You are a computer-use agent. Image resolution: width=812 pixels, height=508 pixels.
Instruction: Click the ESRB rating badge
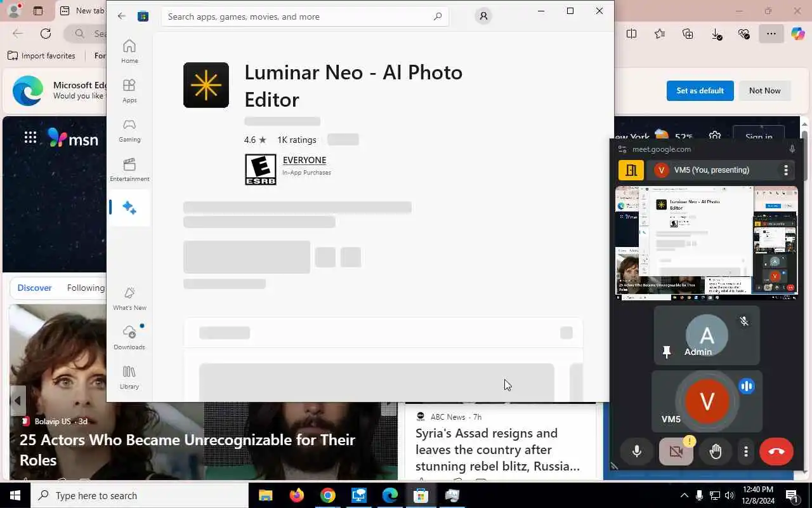(x=261, y=170)
